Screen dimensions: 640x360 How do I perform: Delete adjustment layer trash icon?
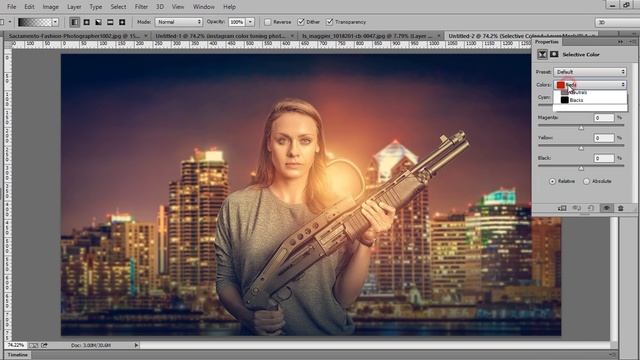(x=620, y=208)
